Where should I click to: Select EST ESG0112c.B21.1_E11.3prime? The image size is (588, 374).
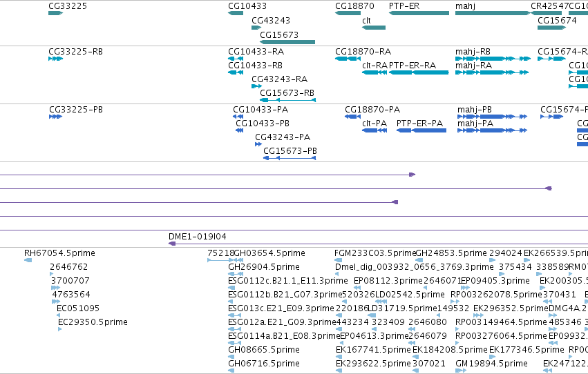[288, 281]
